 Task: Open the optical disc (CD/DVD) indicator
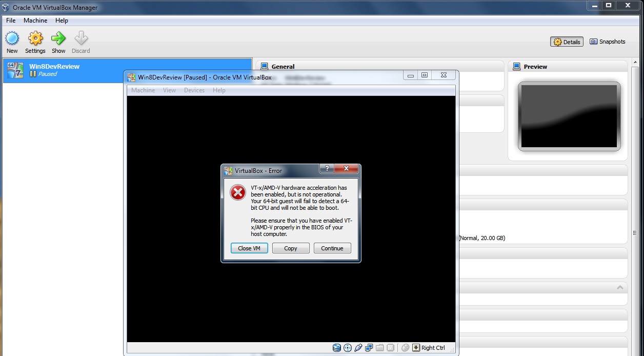coord(348,348)
